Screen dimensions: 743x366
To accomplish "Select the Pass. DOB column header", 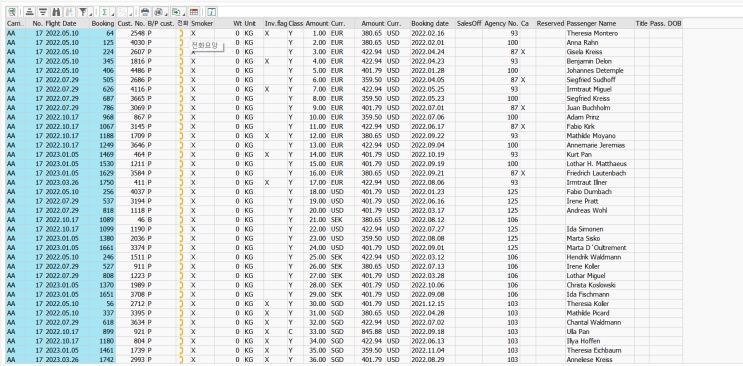I will (665, 23).
